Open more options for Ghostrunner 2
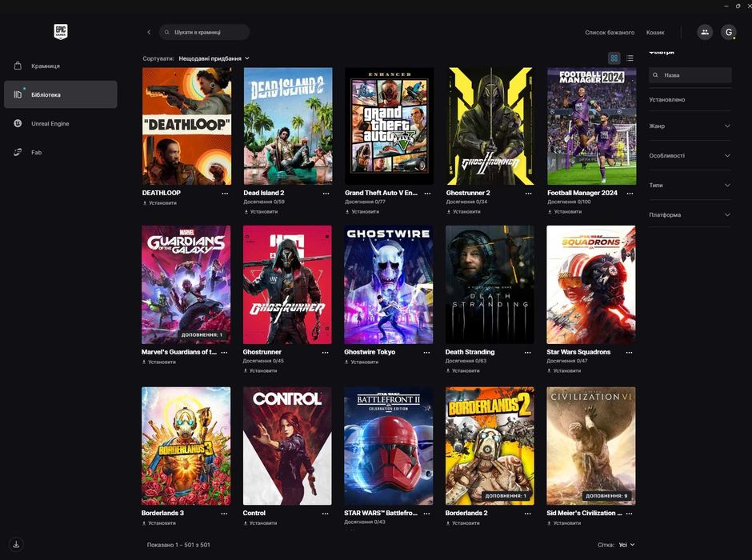 [x=529, y=194]
